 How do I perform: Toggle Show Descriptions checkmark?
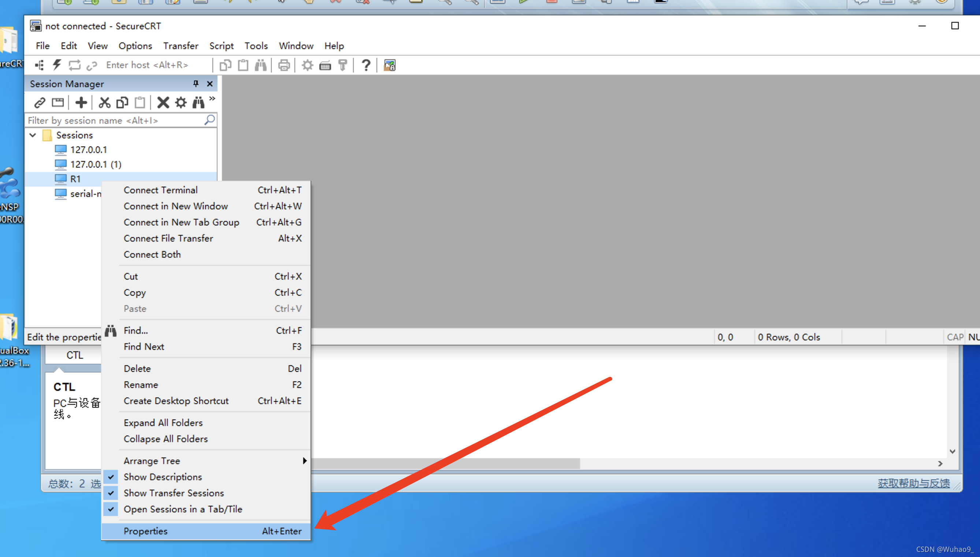point(163,476)
